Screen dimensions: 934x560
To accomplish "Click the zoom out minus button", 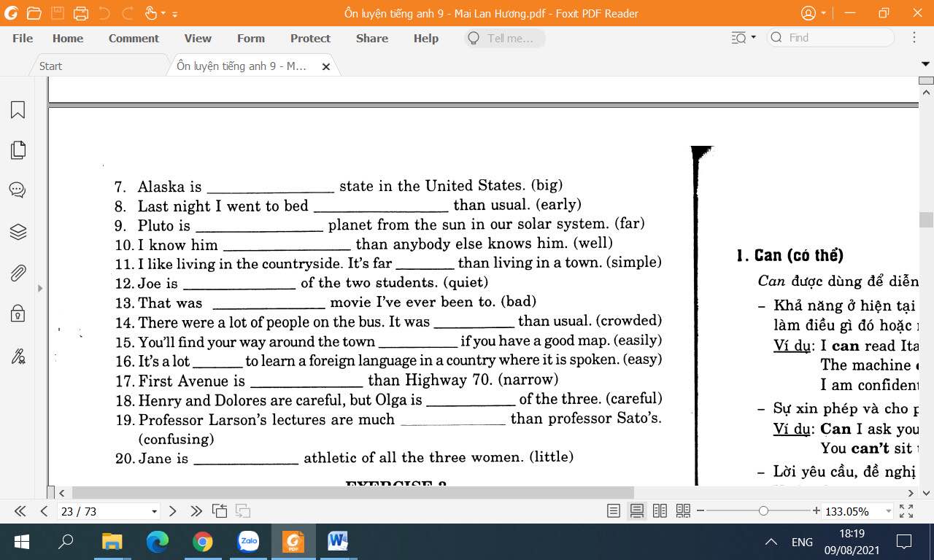I will (x=700, y=511).
